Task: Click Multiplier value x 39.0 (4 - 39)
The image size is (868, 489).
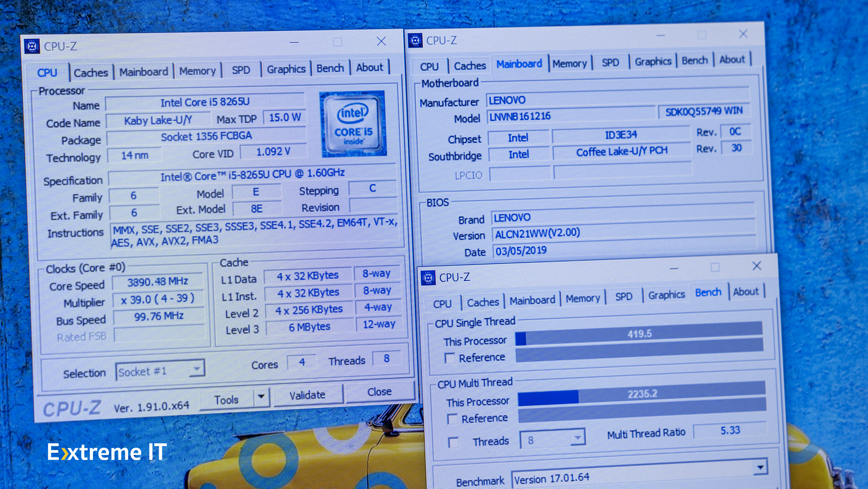Action: (158, 299)
